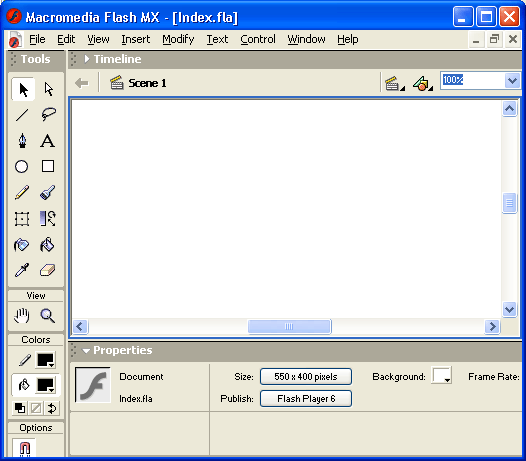Choose the Free Transform tool

tap(22, 219)
